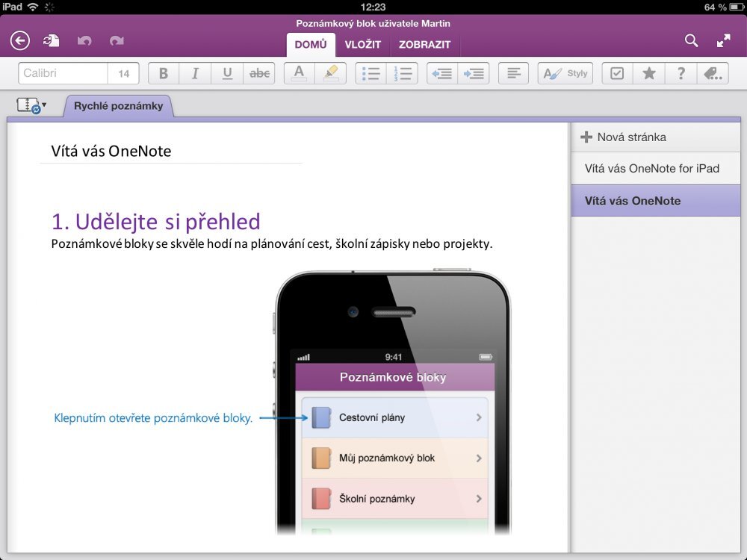
Task: Select the highlighter tool
Action: (330, 72)
